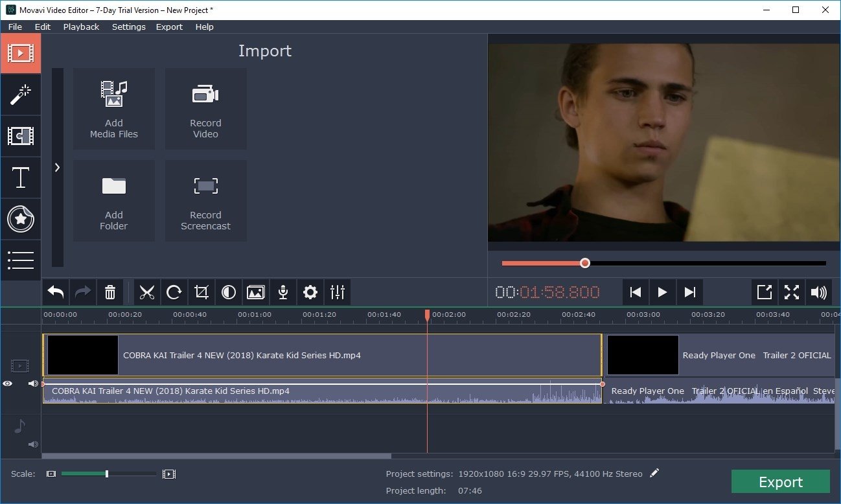Open the Filters magic wand tab

[20, 95]
